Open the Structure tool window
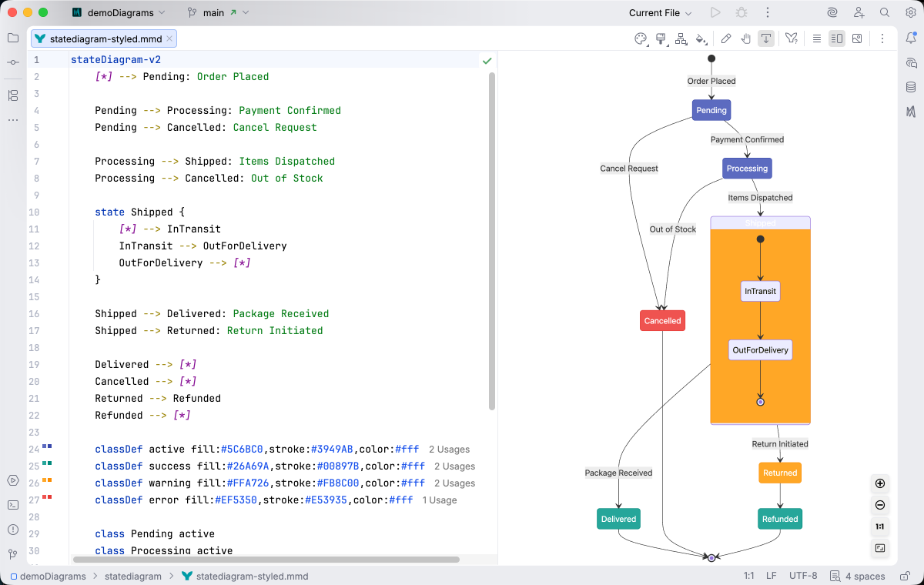This screenshot has height=585, width=924. 13,95
